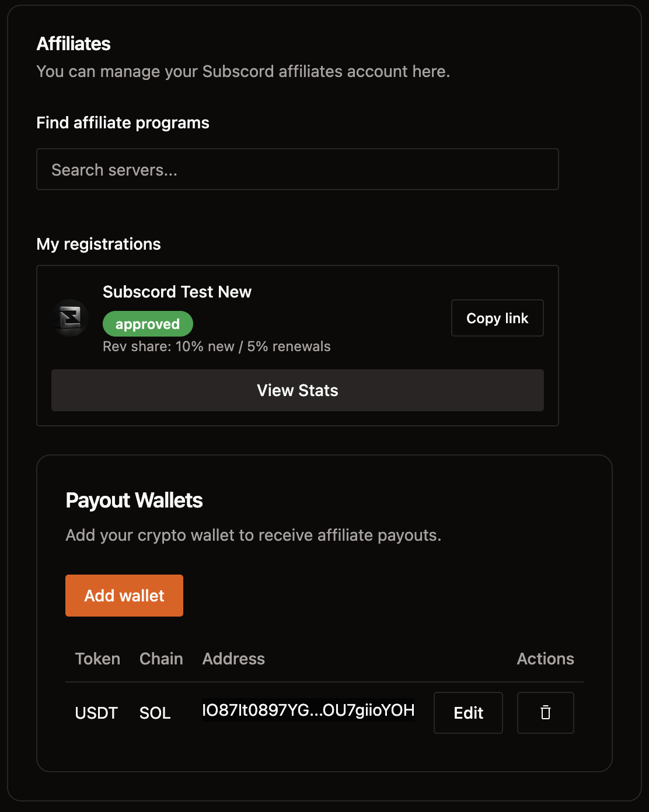Click the Payout Wallets heading
The image size is (649, 812).
click(x=134, y=500)
